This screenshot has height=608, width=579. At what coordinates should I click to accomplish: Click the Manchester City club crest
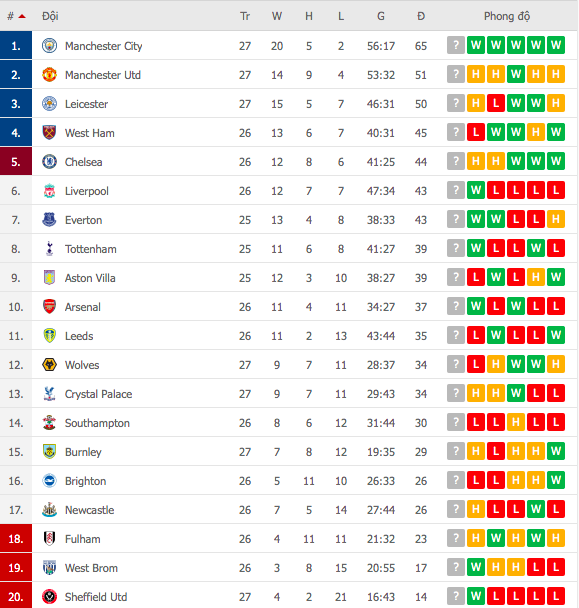point(49,46)
